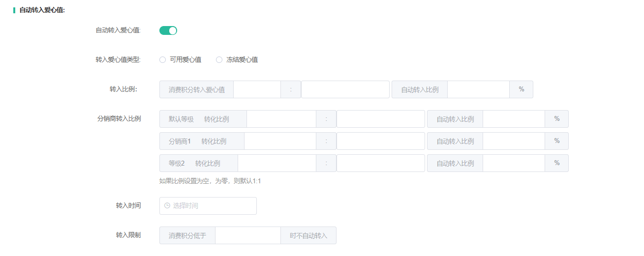Image resolution: width=644 pixels, height=256 pixels.
Task: Click the 等级2 转化比例 input field
Action: 276,163
